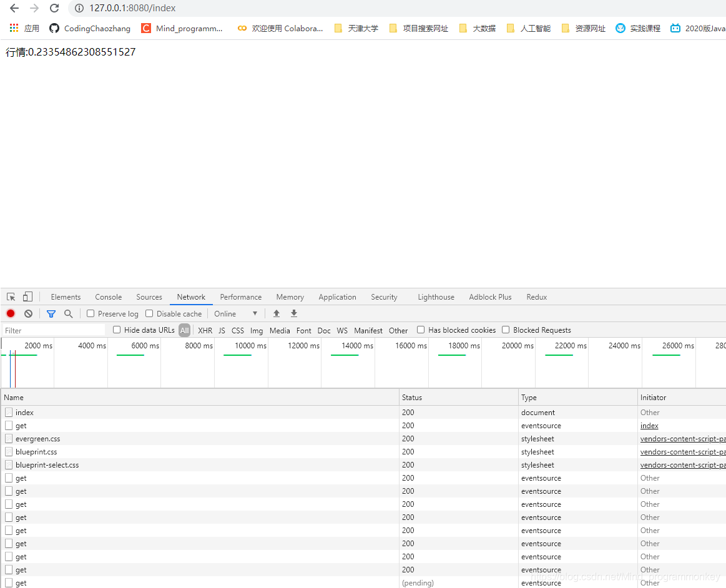Select the pending get request row
Image resolution: width=726 pixels, height=588 pixels.
(x=363, y=582)
